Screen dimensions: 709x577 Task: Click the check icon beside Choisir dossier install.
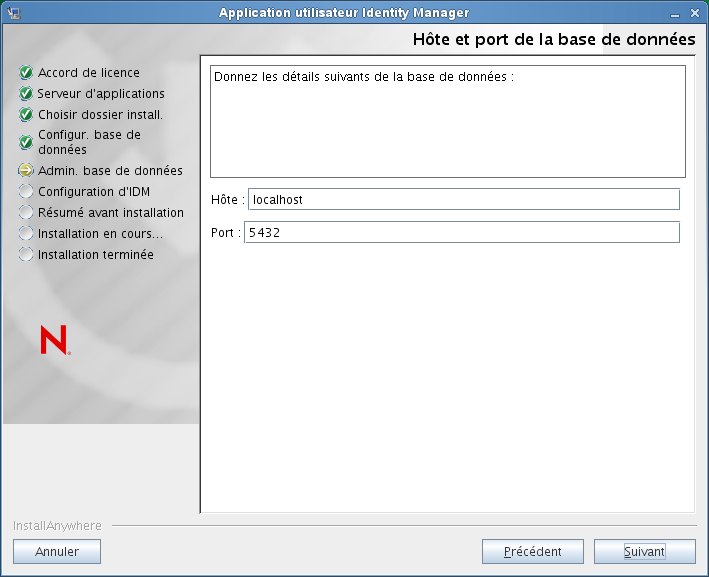pyautogui.click(x=26, y=114)
